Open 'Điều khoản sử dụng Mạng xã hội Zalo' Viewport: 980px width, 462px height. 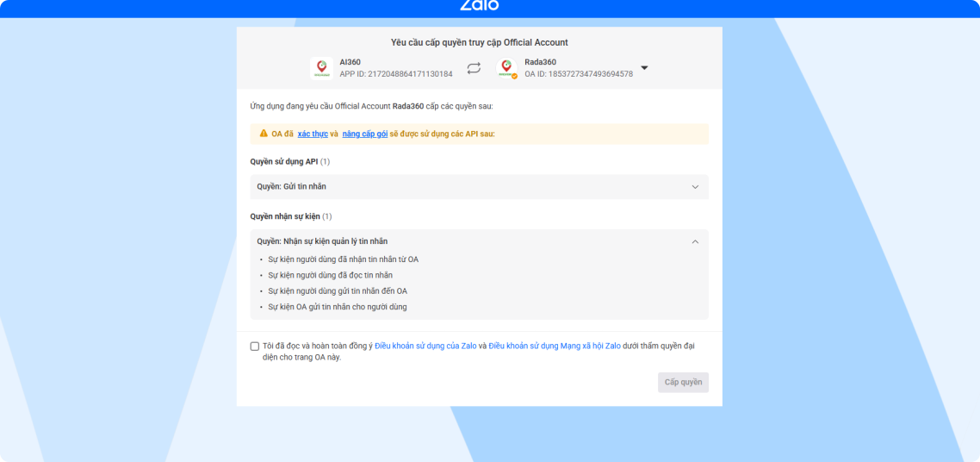click(554, 346)
